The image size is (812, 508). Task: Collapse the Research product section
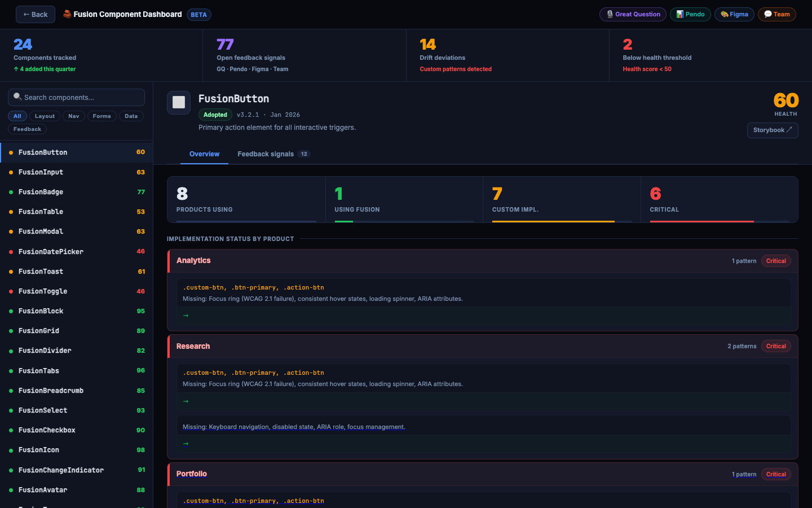point(483,346)
